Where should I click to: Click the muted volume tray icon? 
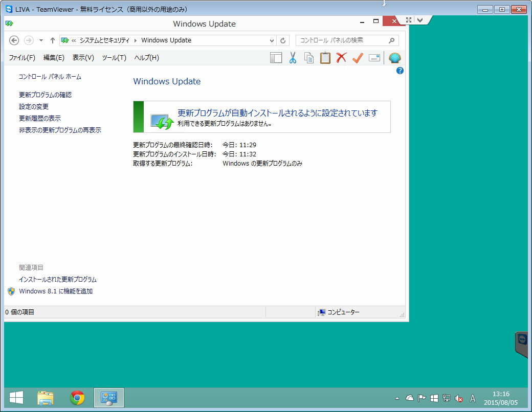point(459,399)
